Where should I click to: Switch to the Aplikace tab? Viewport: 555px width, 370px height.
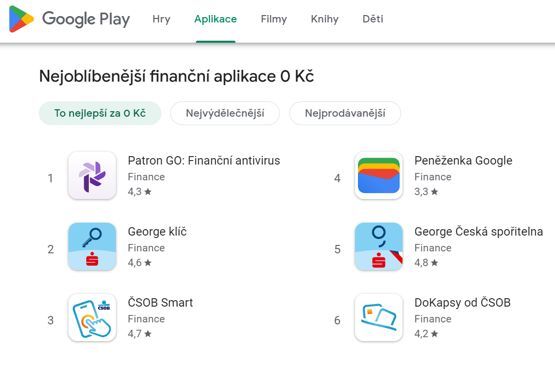[216, 19]
